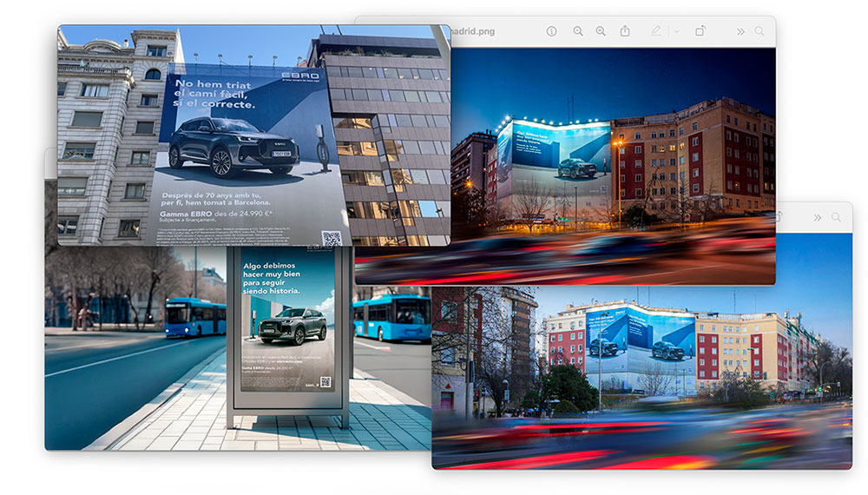Click the EBRO logo on the Catalan billboard
This screenshot has height=495, width=868.
click(x=300, y=77)
